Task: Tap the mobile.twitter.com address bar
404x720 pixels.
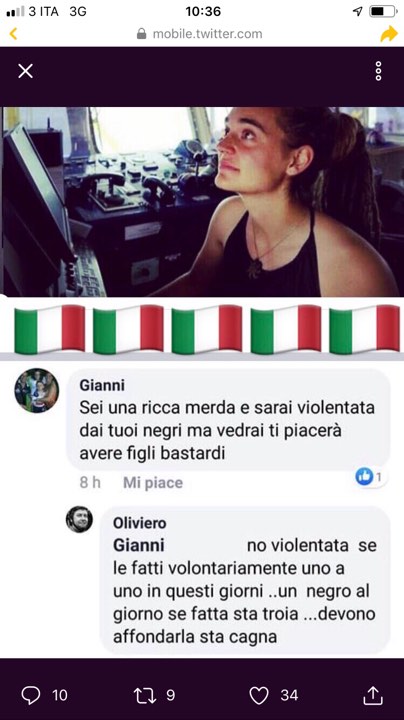Action: click(200, 34)
